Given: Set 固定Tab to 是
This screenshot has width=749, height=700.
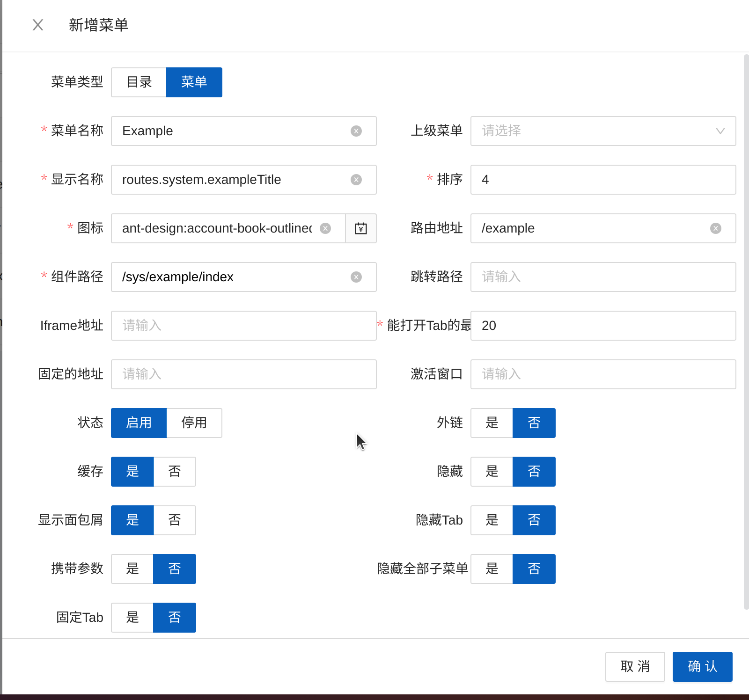Looking at the screenshot, I should coord(132,618).
